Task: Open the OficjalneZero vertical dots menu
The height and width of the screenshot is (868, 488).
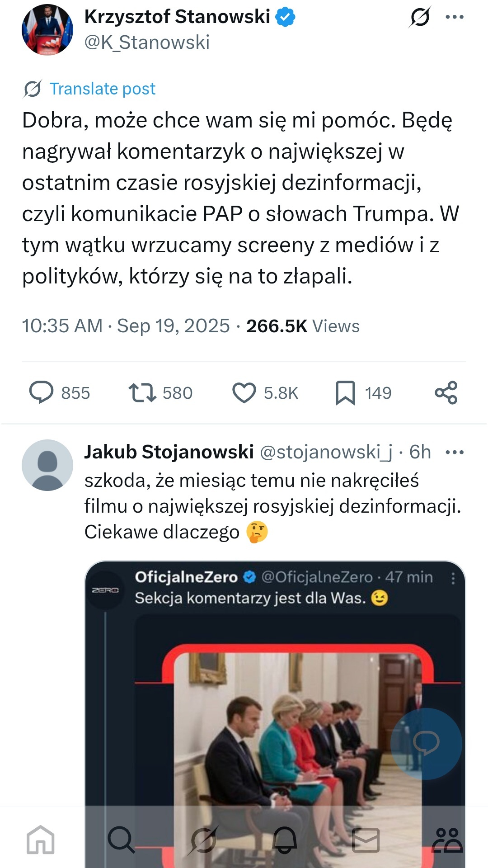Action: click(x=453, y=578)
